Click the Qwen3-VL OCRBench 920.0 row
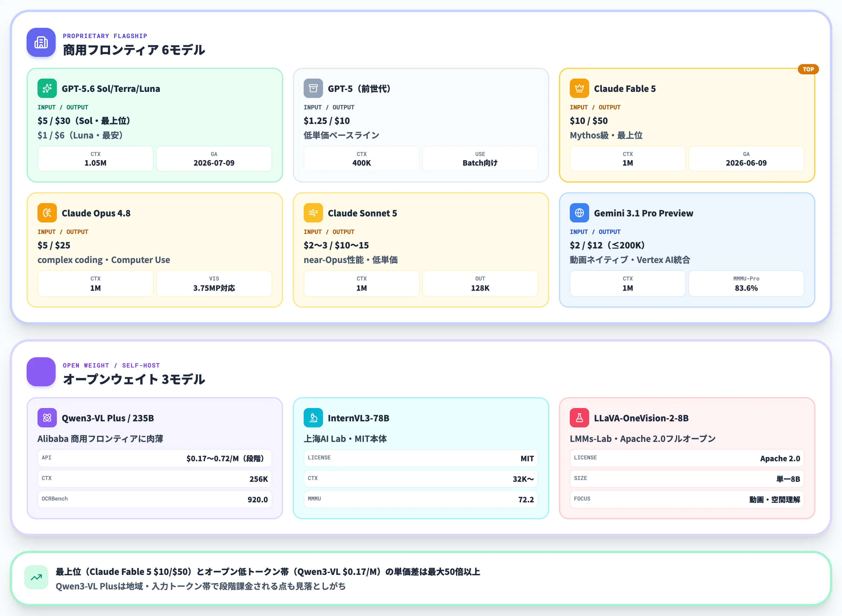The image size is (842, 616). (155, 499)
